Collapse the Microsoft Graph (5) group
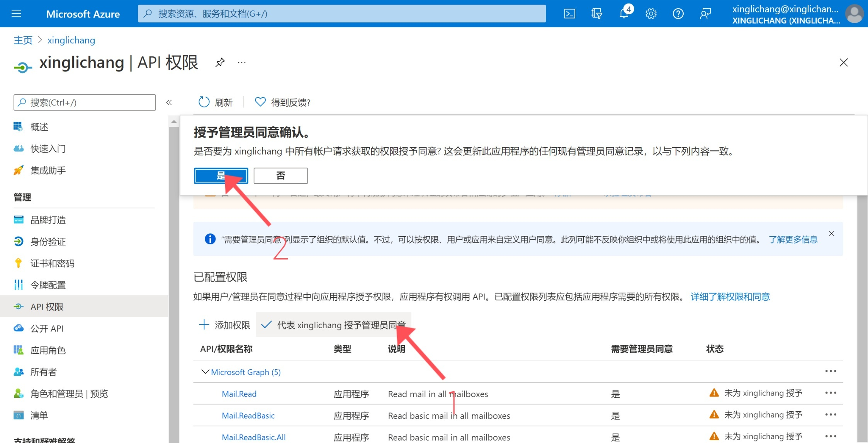Screen dimensions: 868x443 pyautogui.click(x=205, y=372)
